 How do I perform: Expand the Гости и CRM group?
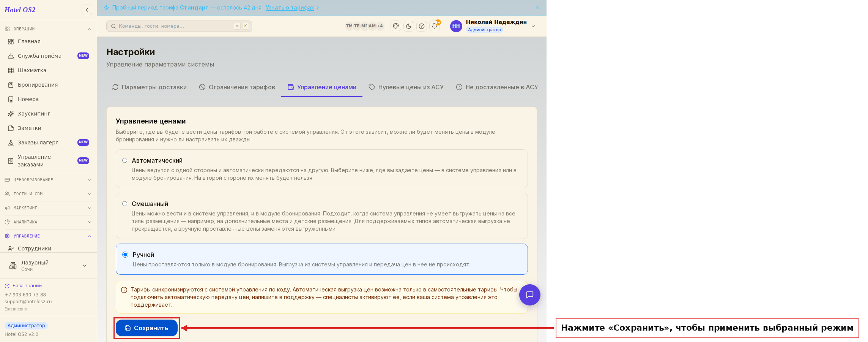[48, 194]
